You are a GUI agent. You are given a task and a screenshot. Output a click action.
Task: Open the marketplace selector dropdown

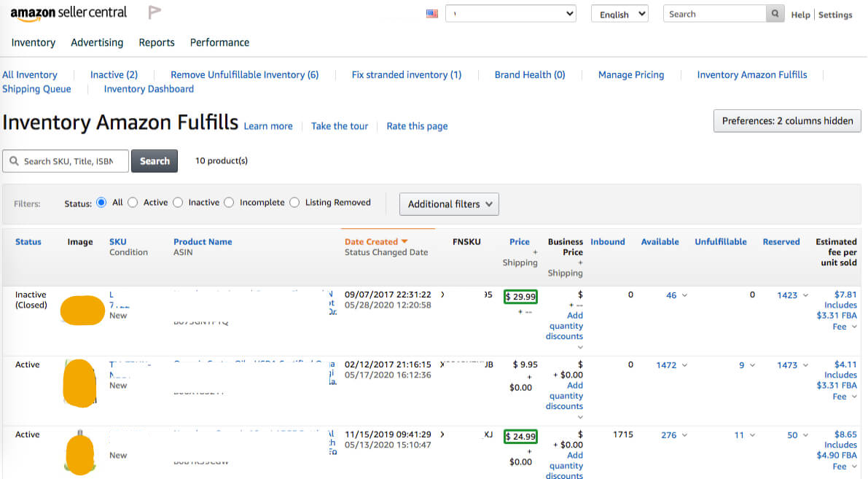[510, 14]
